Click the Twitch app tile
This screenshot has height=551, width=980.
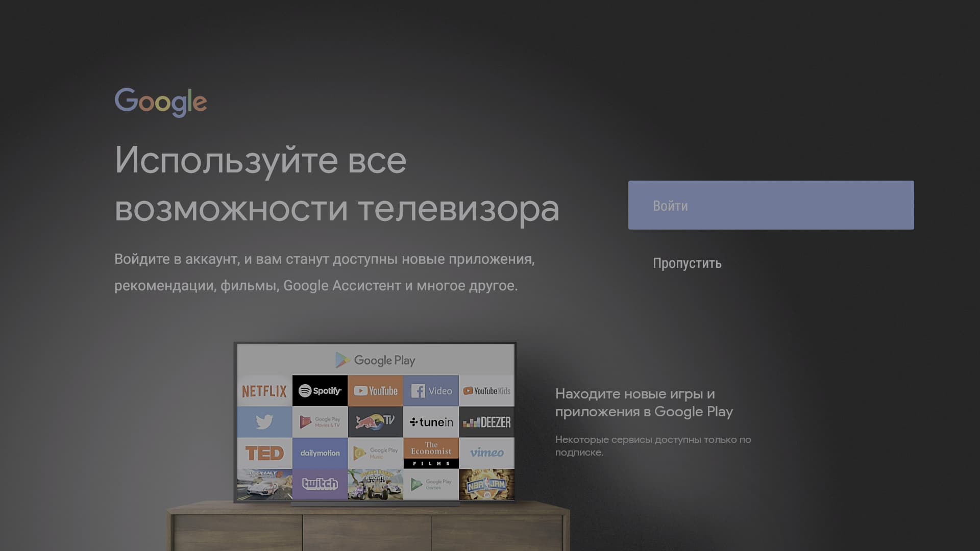[320, 484]
